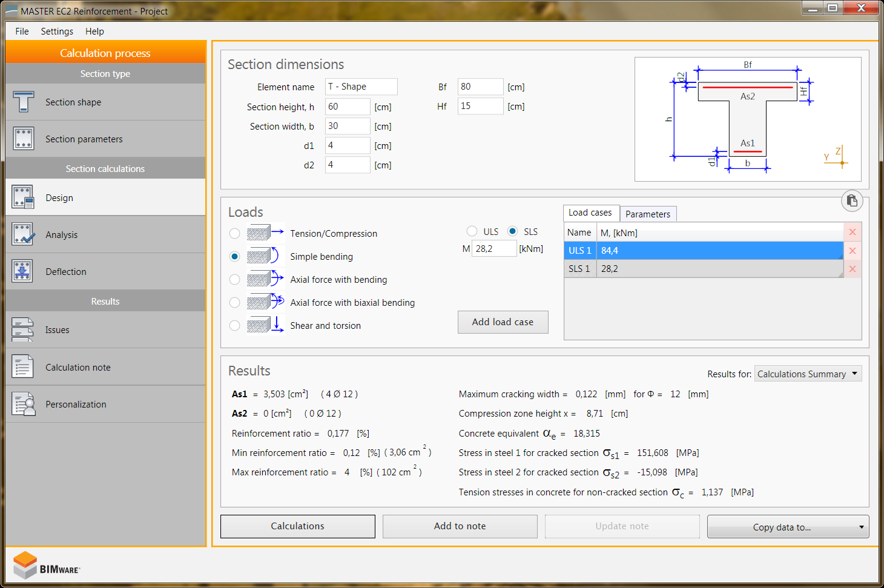Click the Issues icon
Screen dimensions: 884x588
[x=23, y=330]
